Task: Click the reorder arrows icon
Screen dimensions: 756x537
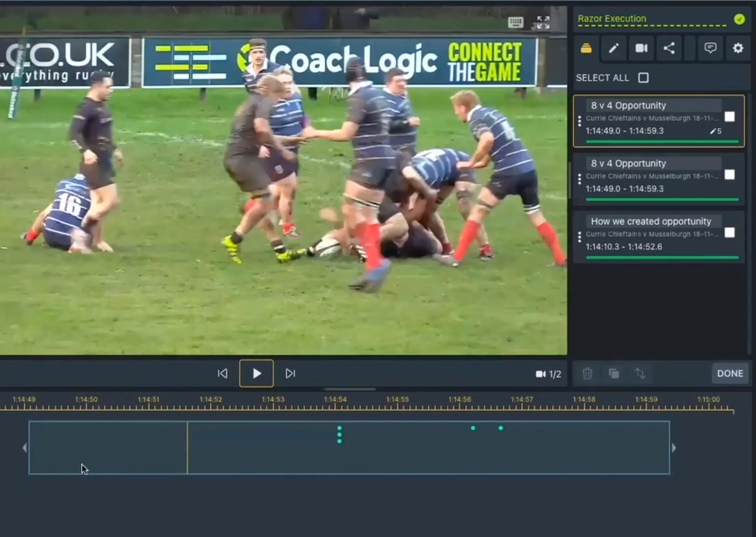Action: pos(640,374)
